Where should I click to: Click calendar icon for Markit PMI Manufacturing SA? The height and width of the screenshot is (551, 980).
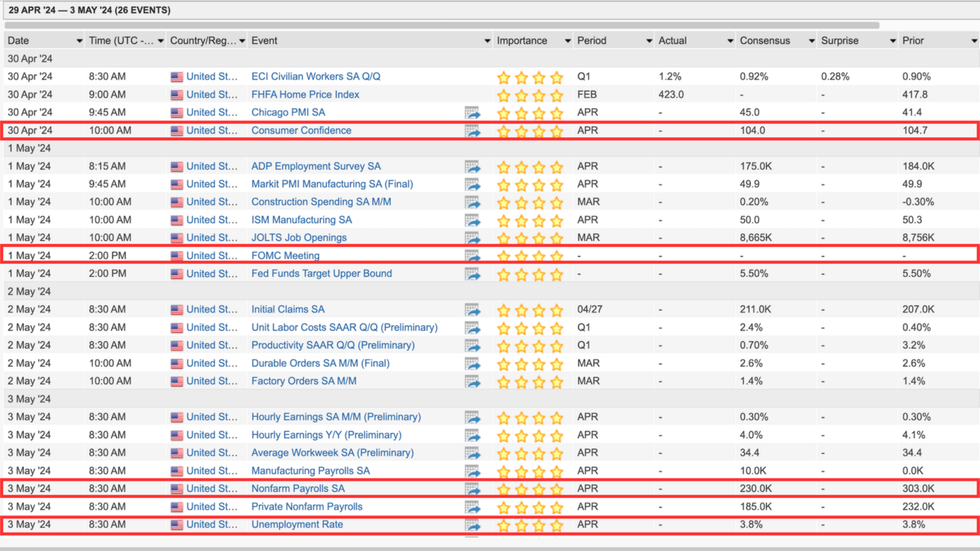(473, 184)
